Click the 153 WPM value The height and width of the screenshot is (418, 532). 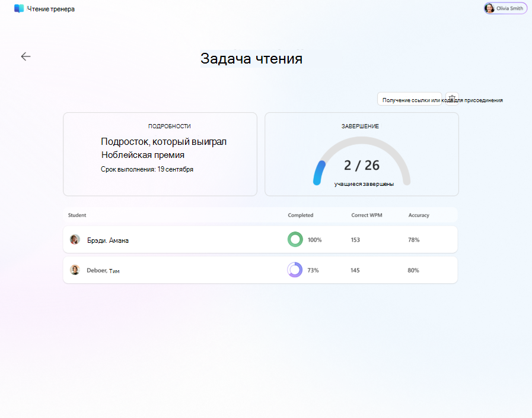(355, 240)
